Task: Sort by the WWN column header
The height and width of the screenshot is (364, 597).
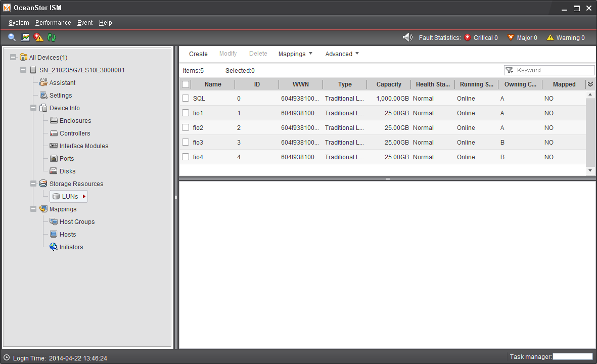Action: point(301,84)
